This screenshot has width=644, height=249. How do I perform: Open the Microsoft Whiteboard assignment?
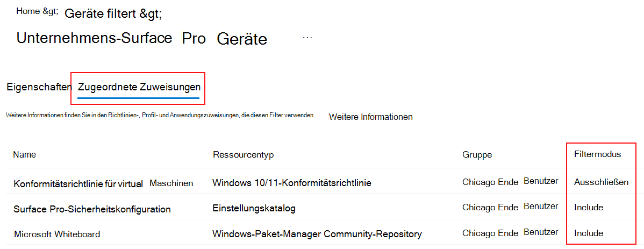(x=57, y=234)
